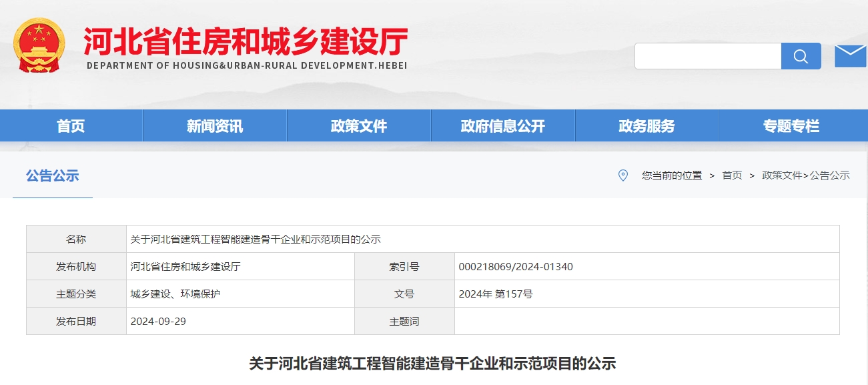Click the 主题词 label cell
This screenshot has width=868, height=385.
coord(404,321)
